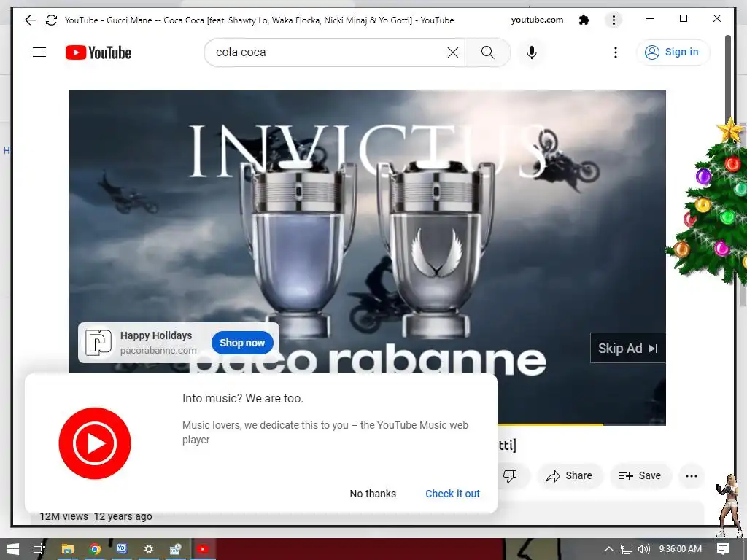
Task: Click the Shop now ad button
Action: coord(242,343)
